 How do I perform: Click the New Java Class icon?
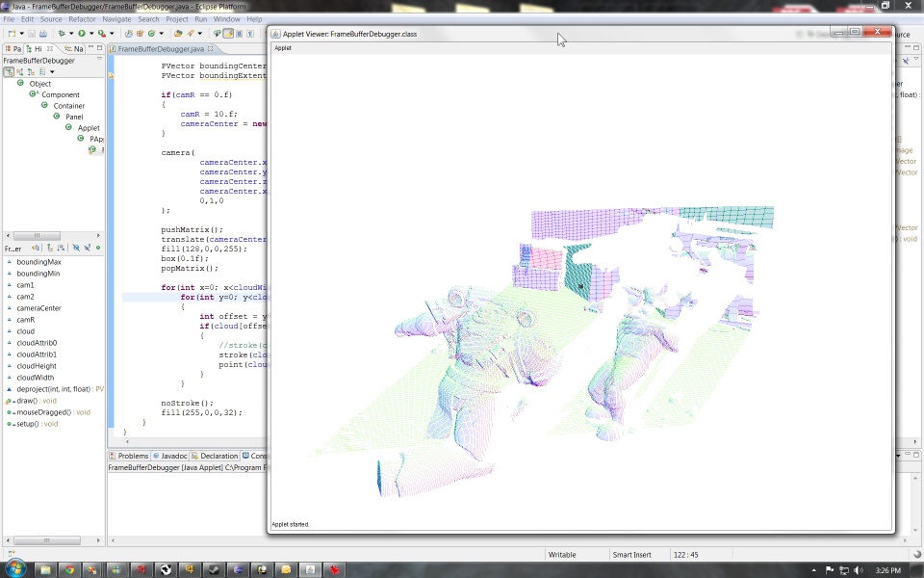coord(151,34)
